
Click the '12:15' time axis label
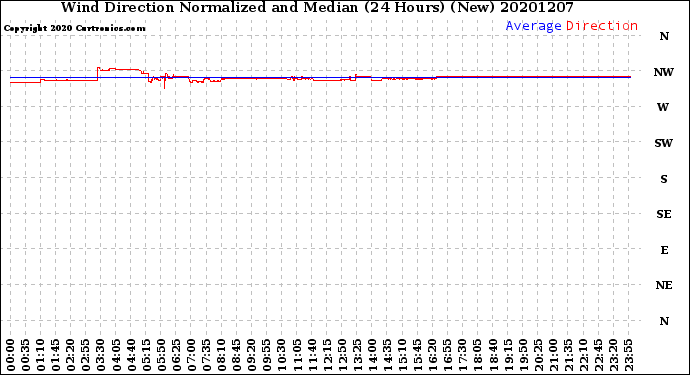[x=327, y=356]
